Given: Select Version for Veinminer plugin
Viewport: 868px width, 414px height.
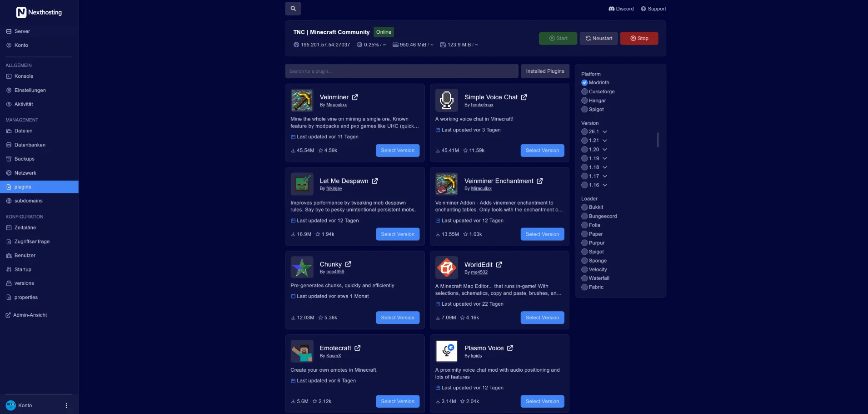Looking at the screenshot, I should tap(398, 151).
